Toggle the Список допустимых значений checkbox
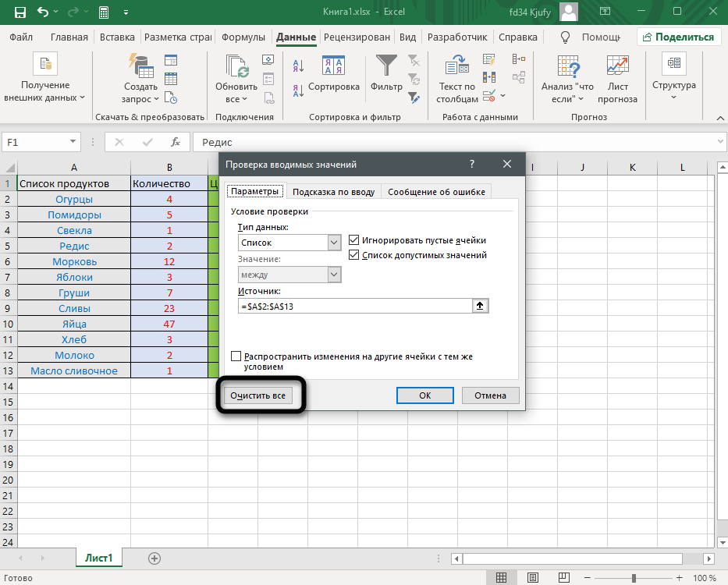Viewport: 728px width, 585px height. pos(355,255)
